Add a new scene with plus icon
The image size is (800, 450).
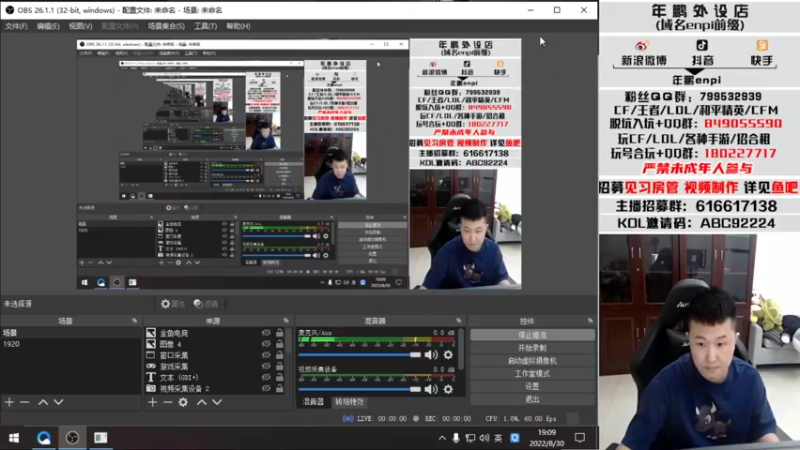pos(9,402)
